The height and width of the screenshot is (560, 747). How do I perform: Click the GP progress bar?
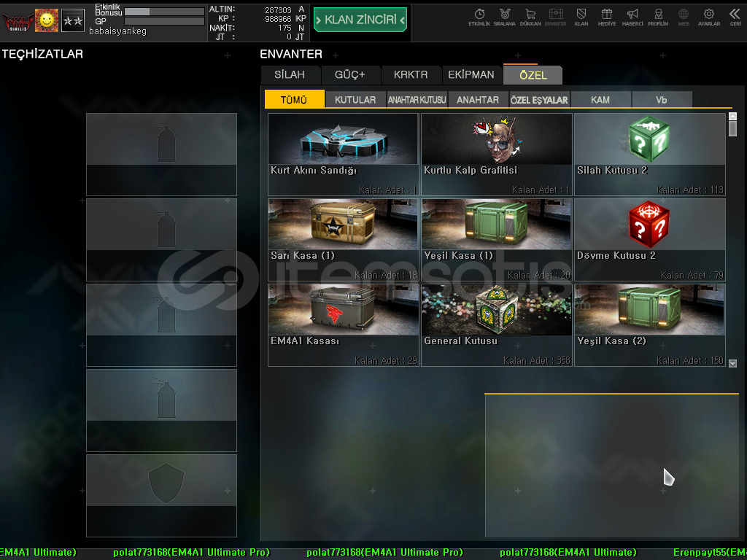coord(164,21)
